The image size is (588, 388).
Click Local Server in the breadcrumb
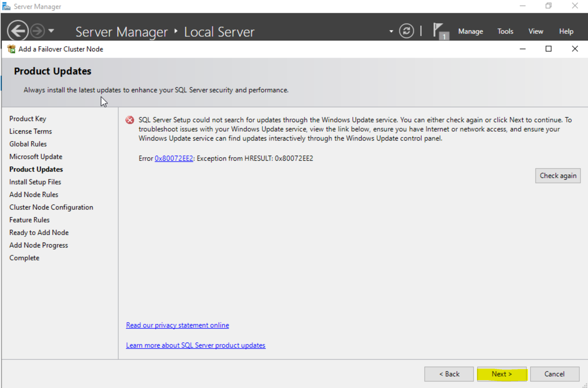coord(219,32)
